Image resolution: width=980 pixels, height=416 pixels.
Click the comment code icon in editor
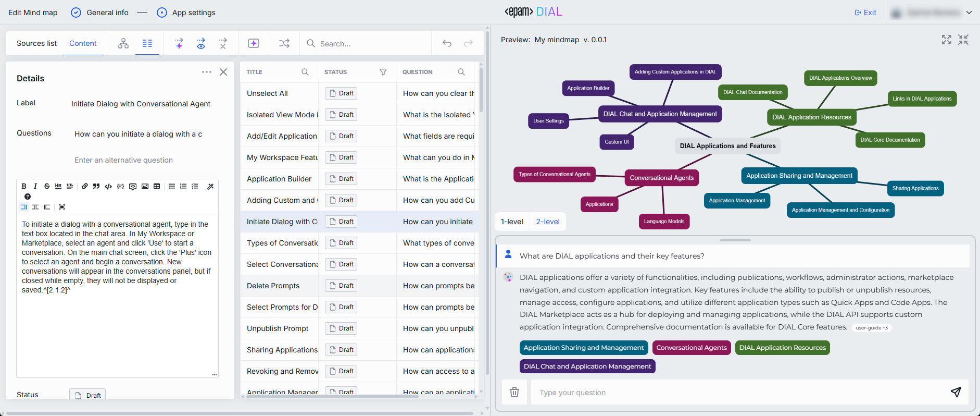[x=133, y=186]
